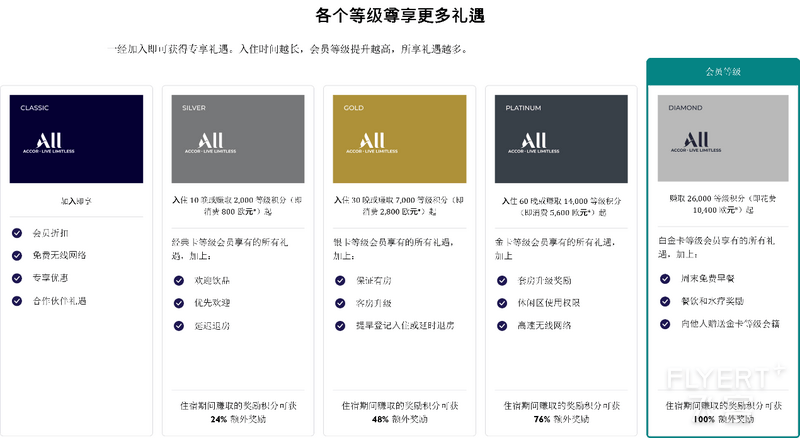Image resolution: width=800 pixels, height=438 pixels.
Task: Click text 金卡等级会员享有的所有礼遇，加上 in Platinum
Action: coord(555,249)
